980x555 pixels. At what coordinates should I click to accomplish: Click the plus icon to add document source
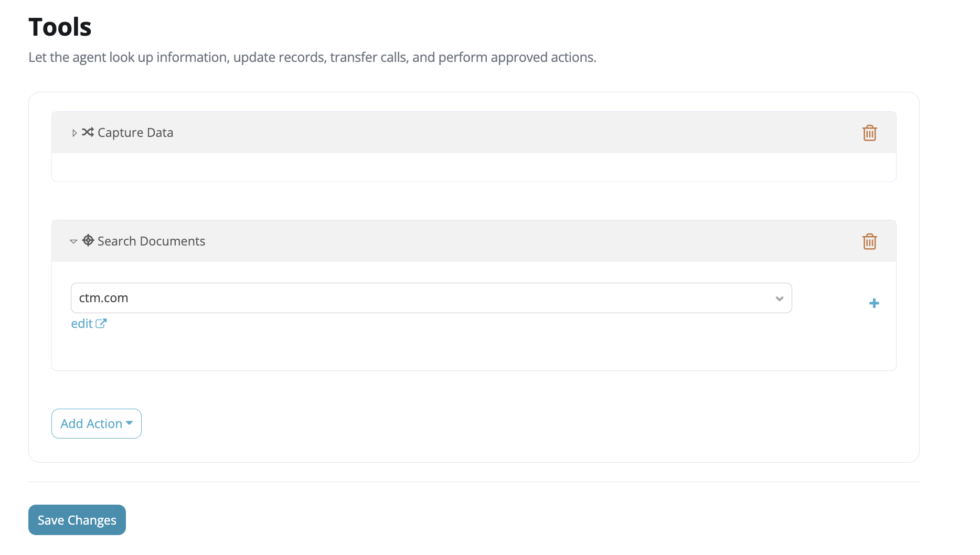click(874, 303)
